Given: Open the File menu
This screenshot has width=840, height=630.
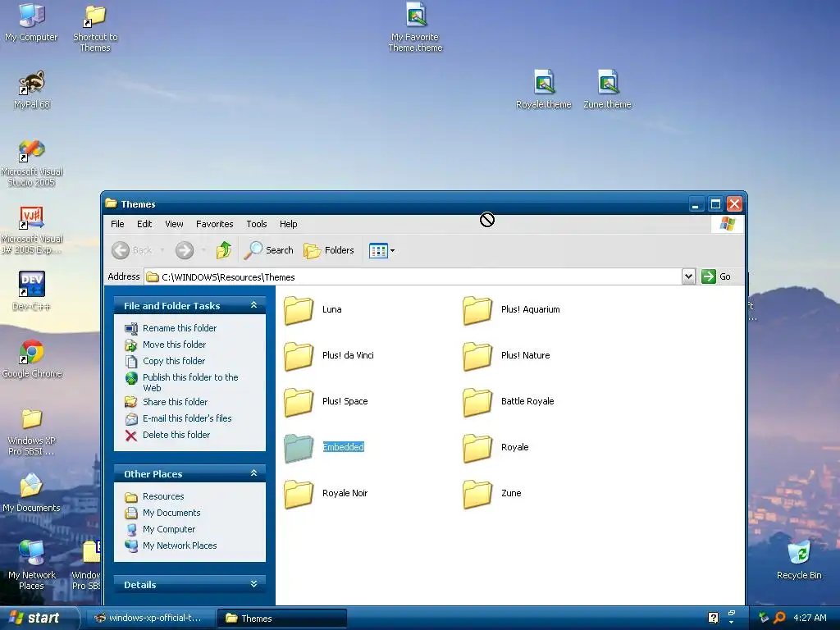Looking at the screenshot, I should (117, 224).
